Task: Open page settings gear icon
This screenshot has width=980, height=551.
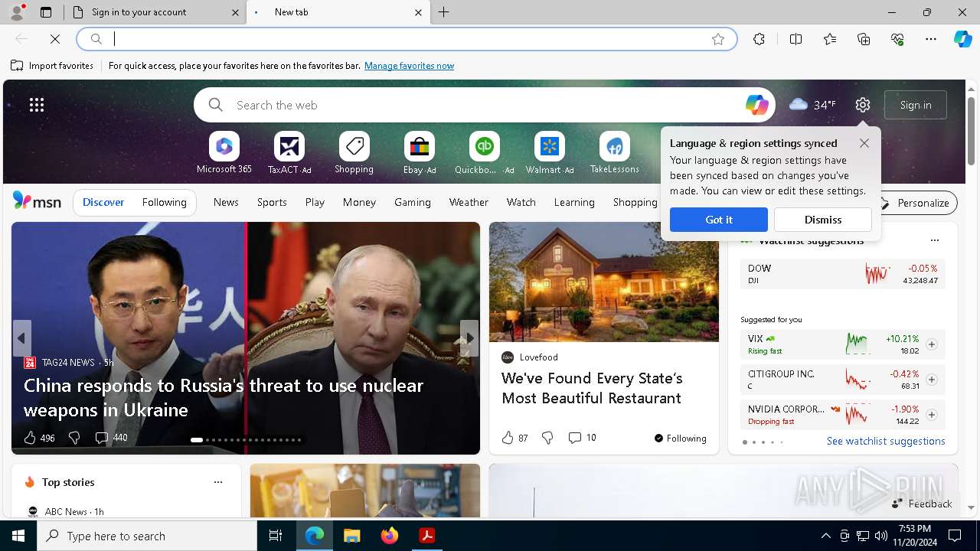Action: 863,105
